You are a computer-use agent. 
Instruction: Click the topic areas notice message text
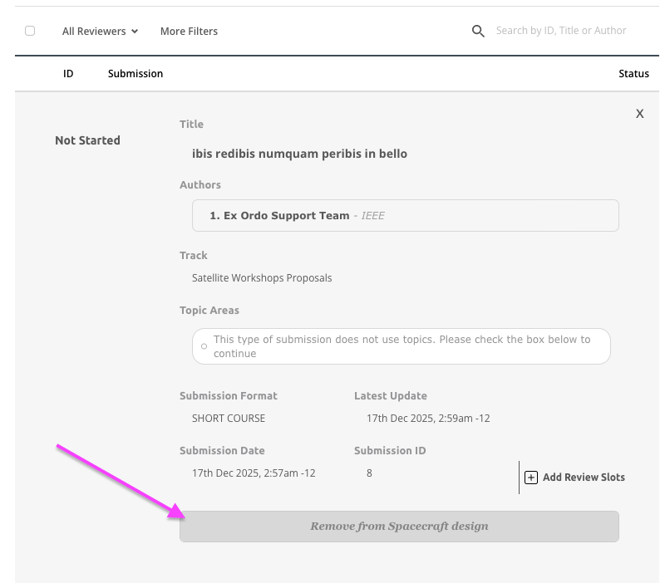(x=402, y=346)
